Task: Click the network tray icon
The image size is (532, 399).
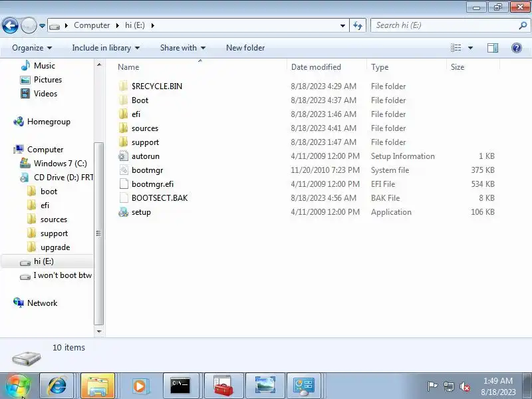Action: coord(448,386)
